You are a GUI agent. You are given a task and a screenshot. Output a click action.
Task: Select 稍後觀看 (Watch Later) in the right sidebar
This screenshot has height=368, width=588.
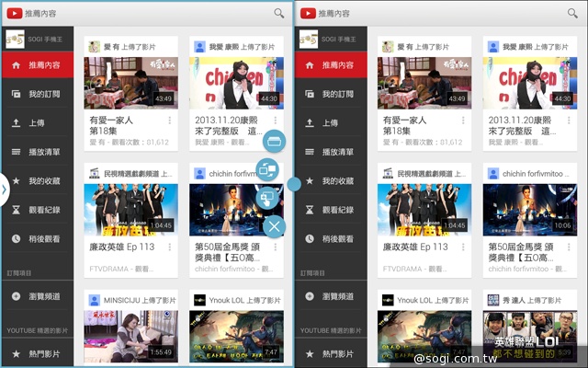point(338,237)
